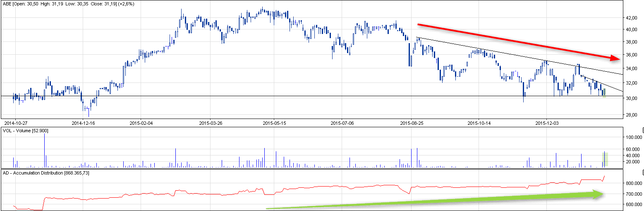This screenshot has width=644, height=211.
Task: Click the green highlighted last volume bar
Action: click(x=605, y=159)
